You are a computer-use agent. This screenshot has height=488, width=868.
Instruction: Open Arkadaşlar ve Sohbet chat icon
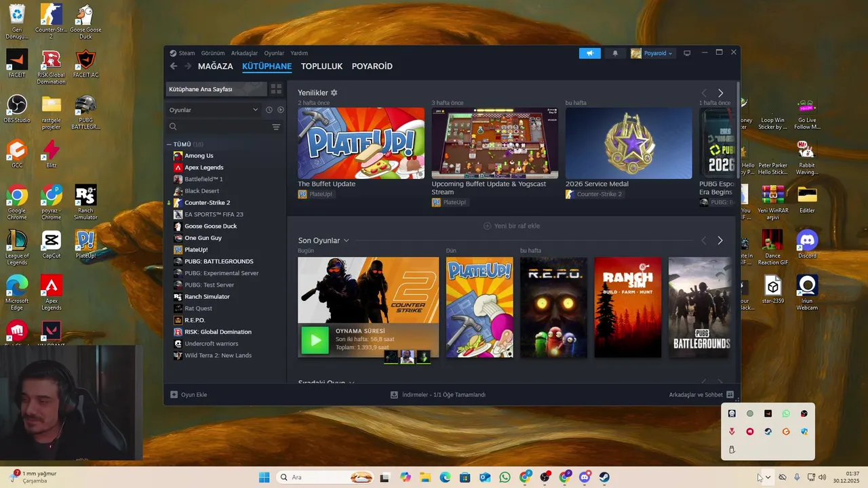point(730,394)
